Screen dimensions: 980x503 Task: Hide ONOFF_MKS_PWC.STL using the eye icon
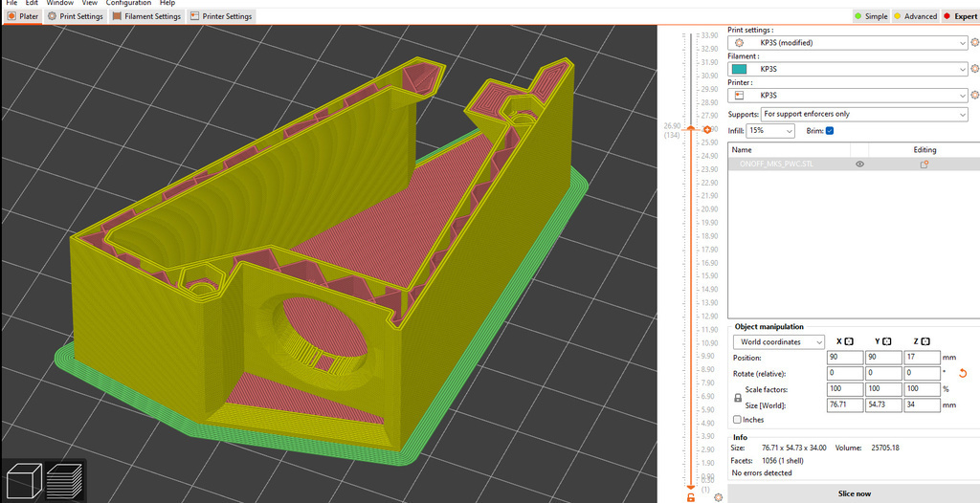click(x=859, y=164)
